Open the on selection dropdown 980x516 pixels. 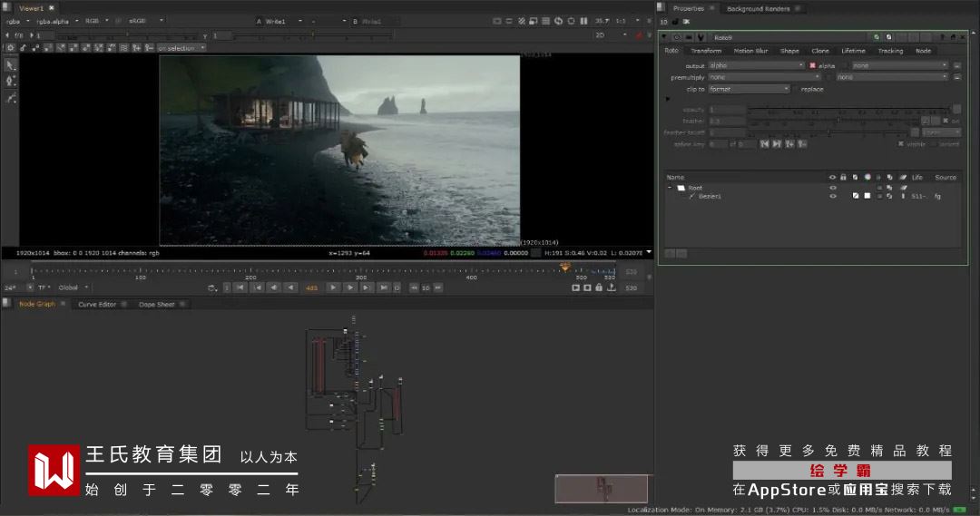tap(181, 48)
